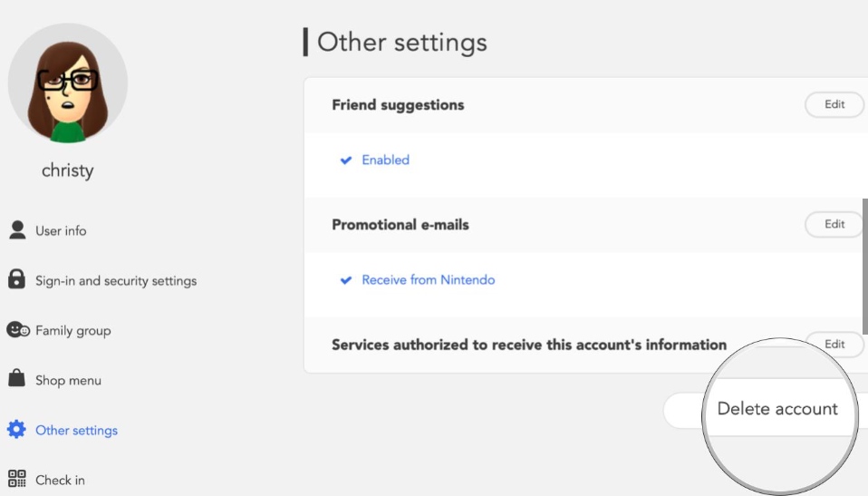
Task: Click the christy username text
Action: (68, 170)
